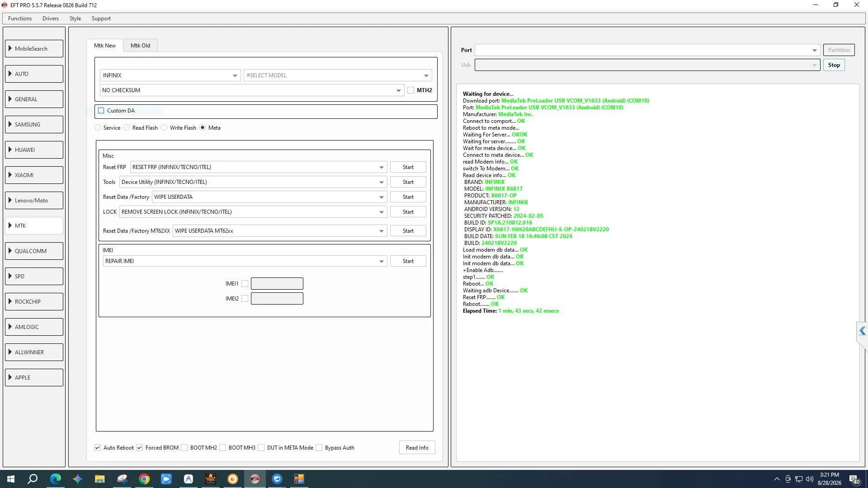
Task: Open the INFINIX brand dropdown
Action: click(x=170, y=75)
